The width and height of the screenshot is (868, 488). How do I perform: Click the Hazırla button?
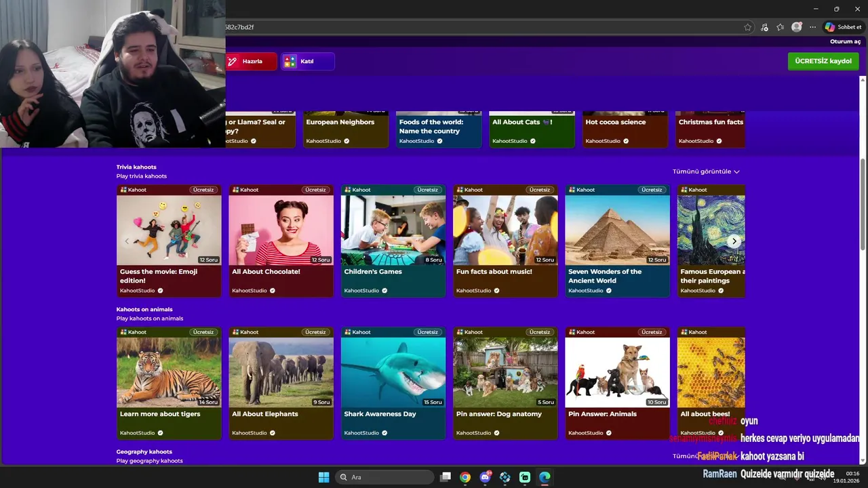252,62
